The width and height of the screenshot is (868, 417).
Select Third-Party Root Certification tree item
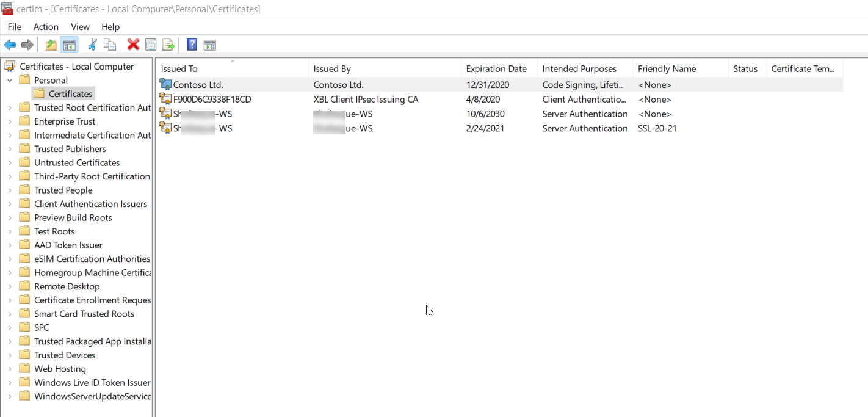click(x=92, y=176)
